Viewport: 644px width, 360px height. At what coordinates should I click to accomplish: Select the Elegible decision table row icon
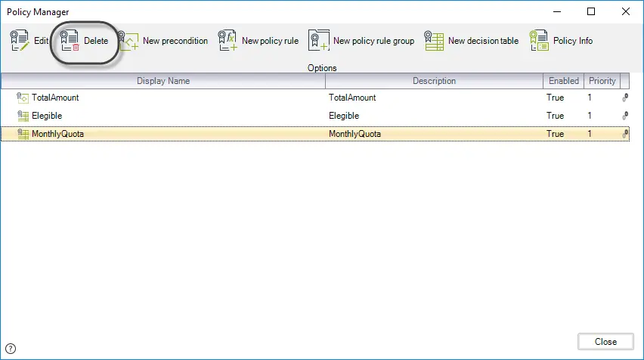(23, 116)
